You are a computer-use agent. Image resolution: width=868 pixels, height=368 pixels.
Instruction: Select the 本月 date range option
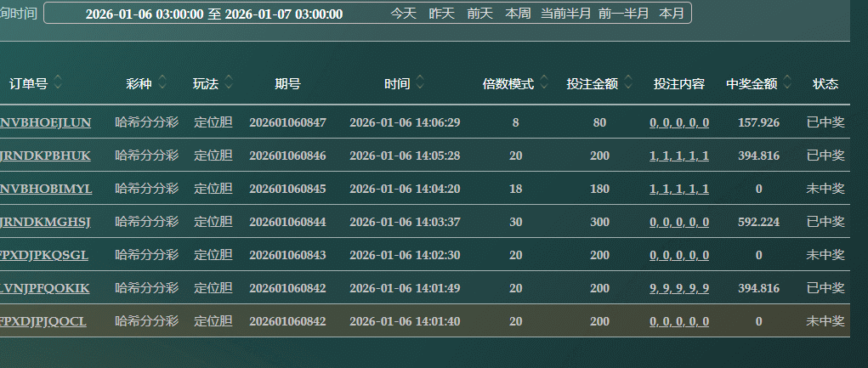click(672, 14)
